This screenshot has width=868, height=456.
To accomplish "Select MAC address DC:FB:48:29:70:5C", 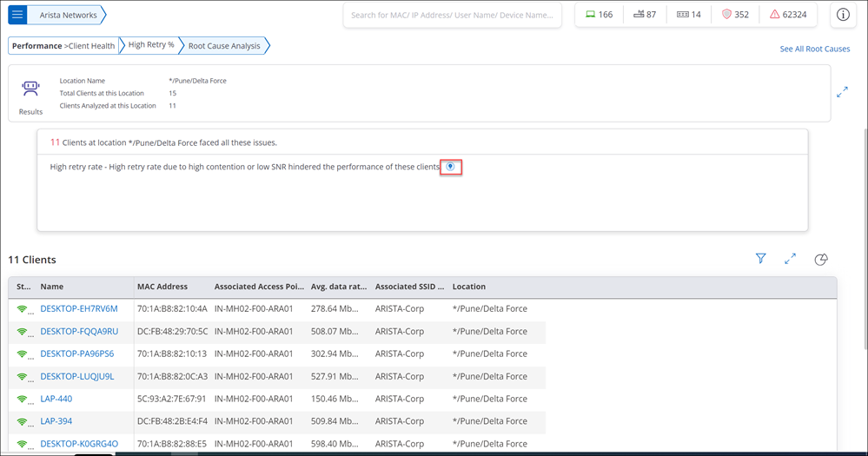I will (172, 332).
